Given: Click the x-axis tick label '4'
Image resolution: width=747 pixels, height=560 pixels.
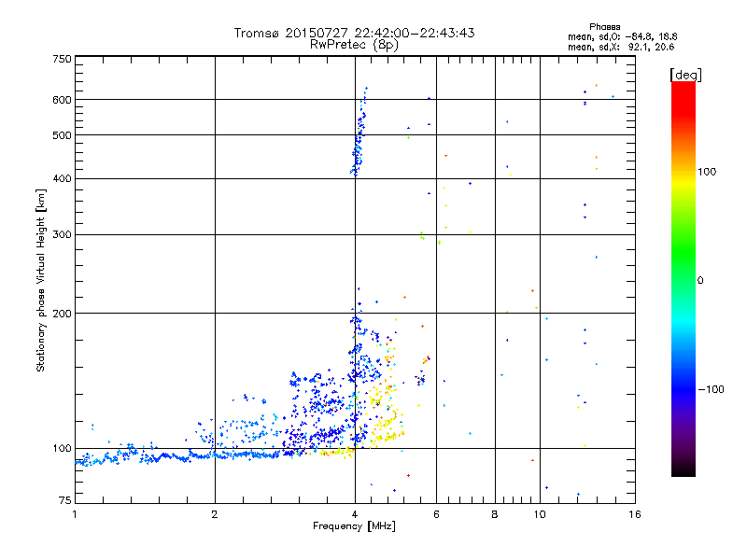Looking at the screenshot, I should (x=355, y=514).
